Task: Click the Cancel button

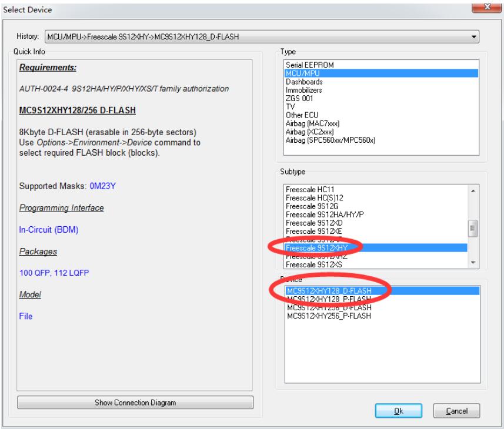Action: pyautogui.click(x=456, y=411)
